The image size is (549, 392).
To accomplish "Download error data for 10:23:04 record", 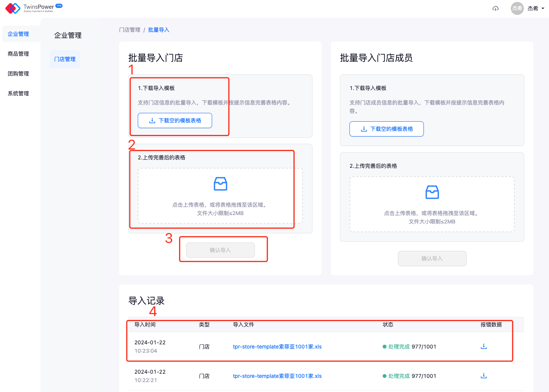I will click(x=484, y=346).
